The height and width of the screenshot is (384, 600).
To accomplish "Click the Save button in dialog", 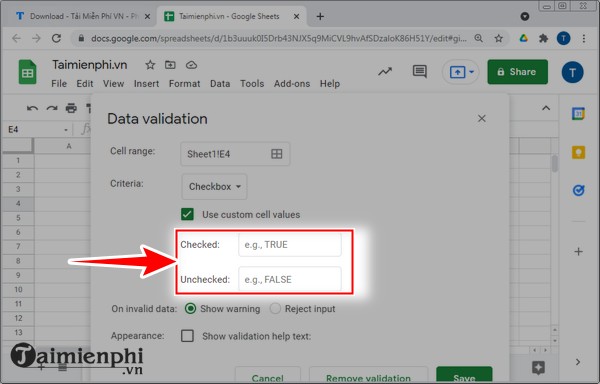I will (464, 375).
